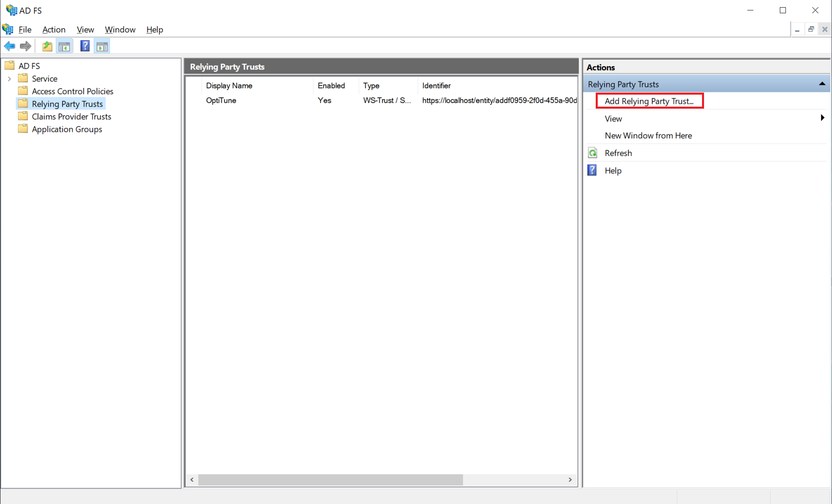Screen dimensions: 832x504
Task: Click the OptiTune identifier URL cell
Action: (499, 100)
